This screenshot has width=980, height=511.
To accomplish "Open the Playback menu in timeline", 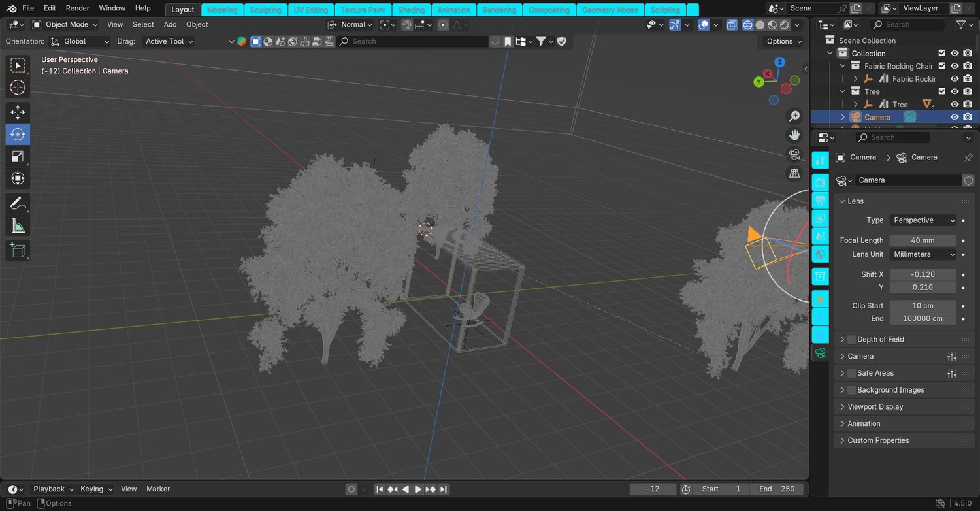I will (x=52, y=489).
